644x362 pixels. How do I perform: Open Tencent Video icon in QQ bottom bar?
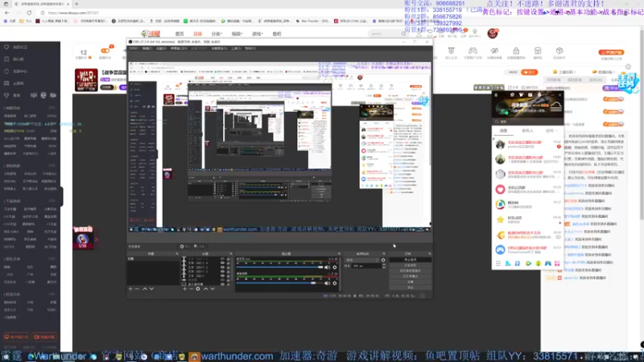[528, 264]
